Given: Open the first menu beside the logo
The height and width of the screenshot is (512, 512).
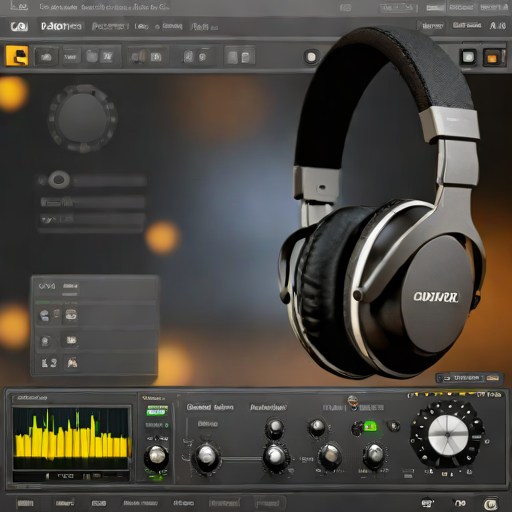Looking at the screenshot, I should point(61,26).
